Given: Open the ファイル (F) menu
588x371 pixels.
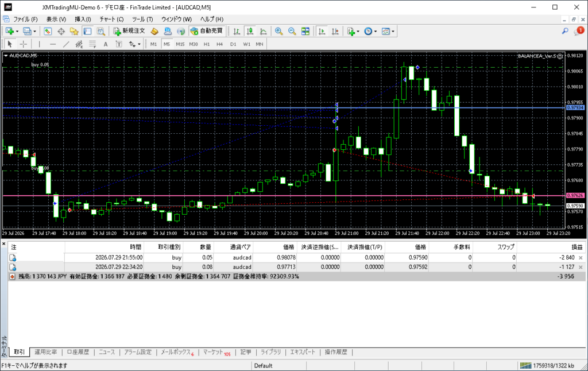Looking at the screenshot, I should 25,19.
